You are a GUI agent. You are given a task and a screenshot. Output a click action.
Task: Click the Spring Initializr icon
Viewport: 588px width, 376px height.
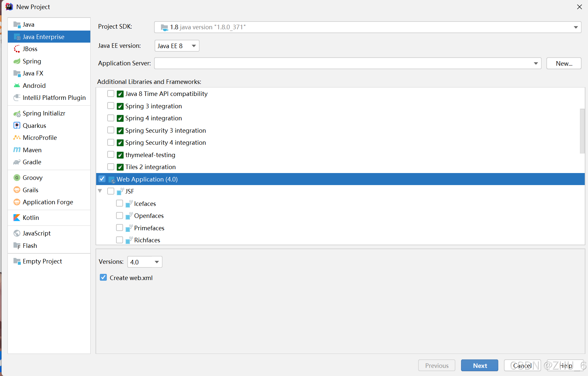[17, 114]
